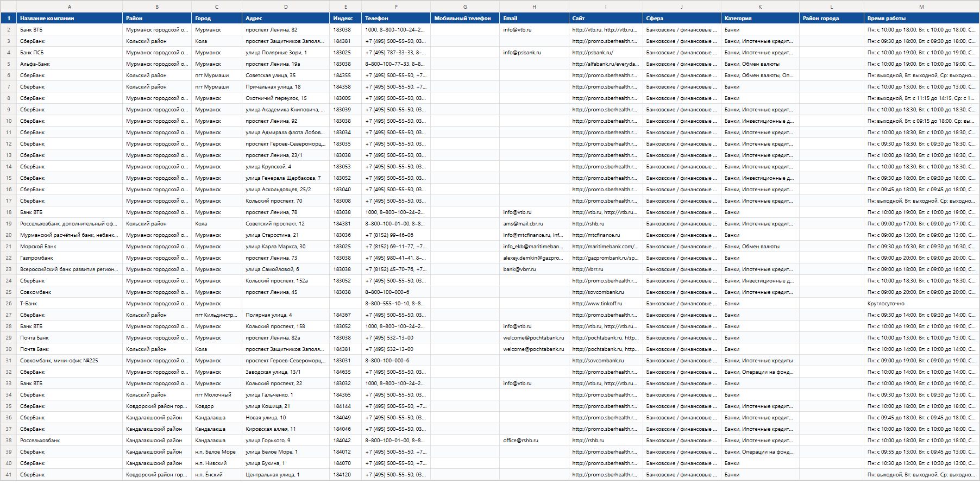Select the row 41 number header
The height and width of the screenshot is (490, 980).
tap(9, 475)
